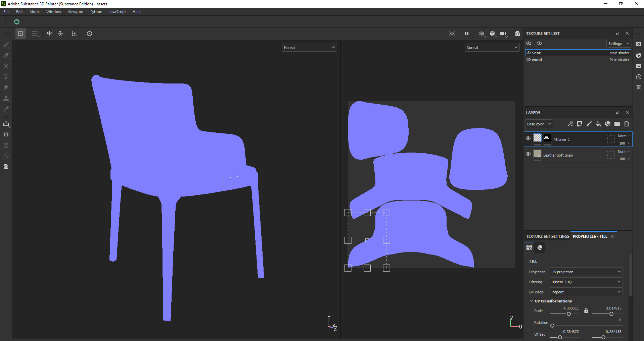
Task: Select the wood texture set row
Action: click(x=578, y=60)
